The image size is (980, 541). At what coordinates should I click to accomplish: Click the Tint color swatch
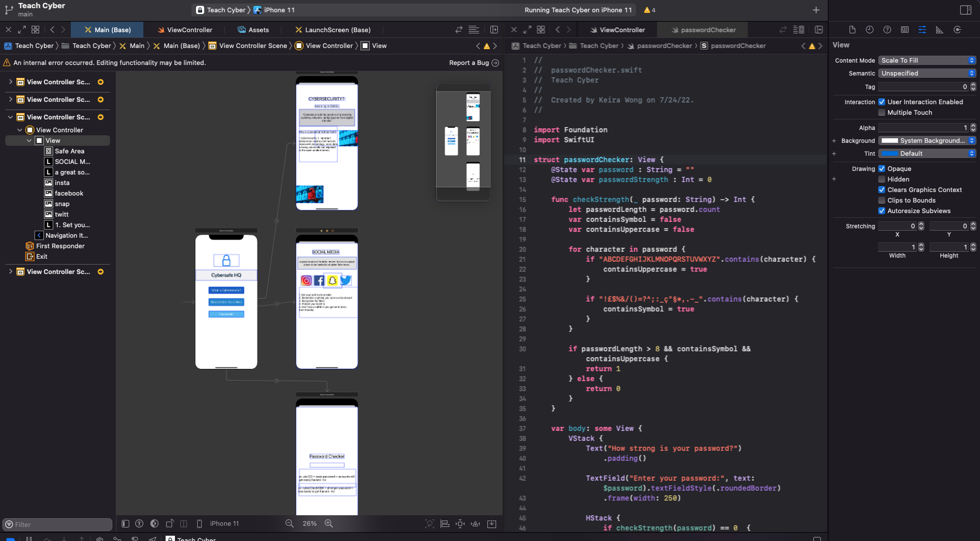click(x=889, y=153)
